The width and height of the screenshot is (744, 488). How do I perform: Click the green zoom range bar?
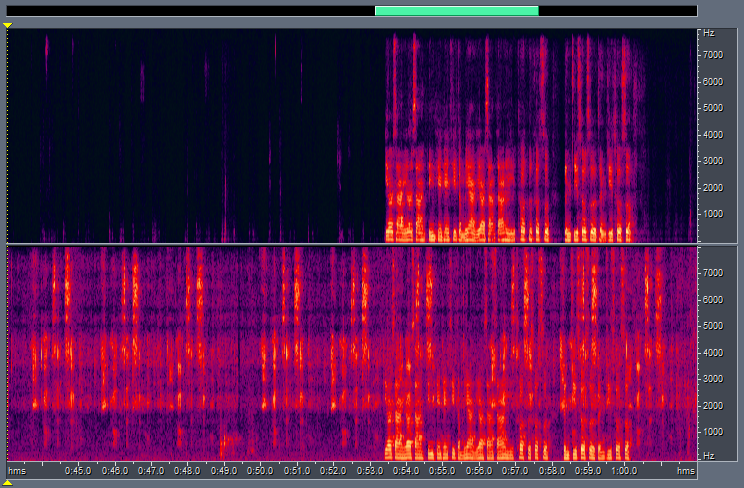456,11
